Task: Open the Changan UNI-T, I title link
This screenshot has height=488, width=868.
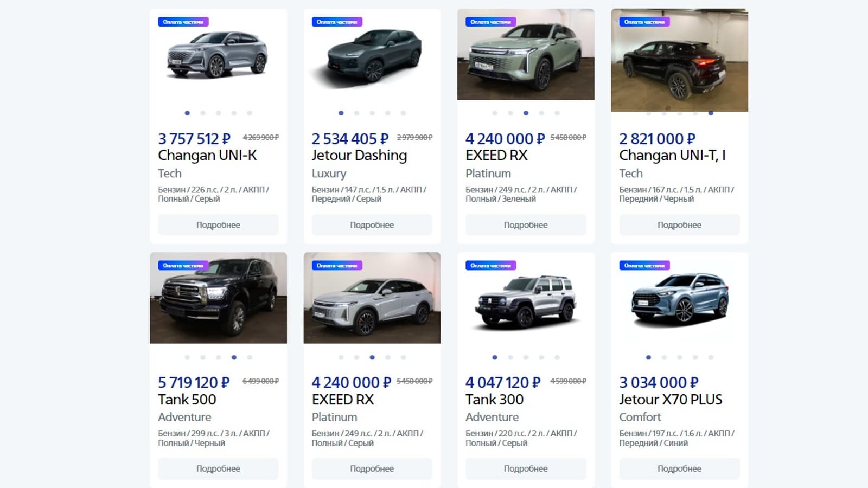Action: click(672, 156)
